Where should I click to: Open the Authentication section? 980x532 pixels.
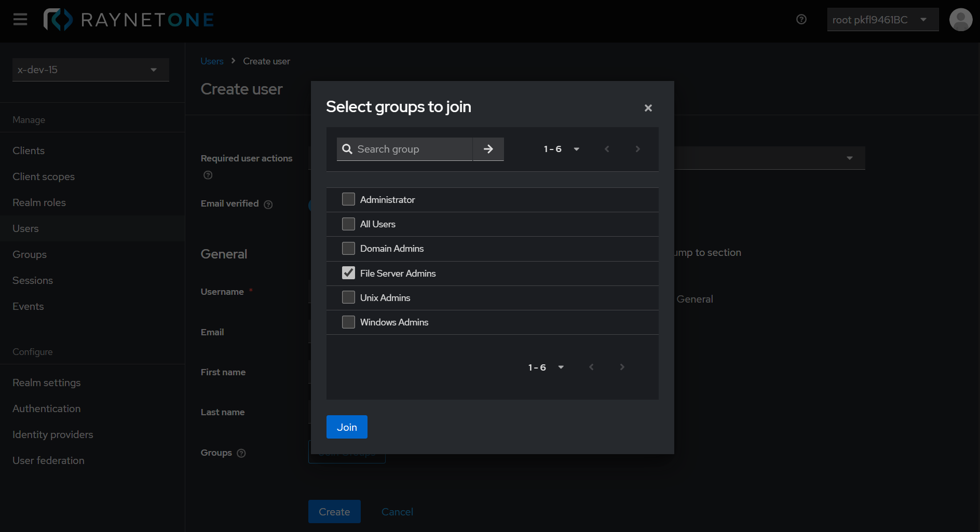[46, 408]
